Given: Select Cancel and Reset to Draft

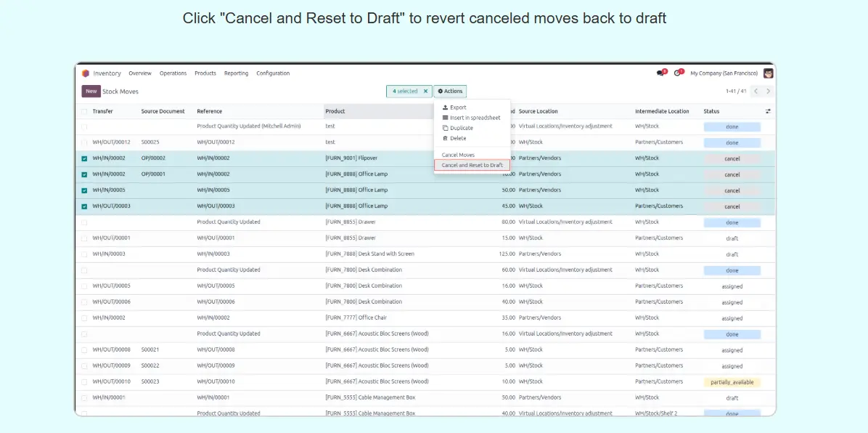Looking at the screenshot, I should [x=472, y=166].
